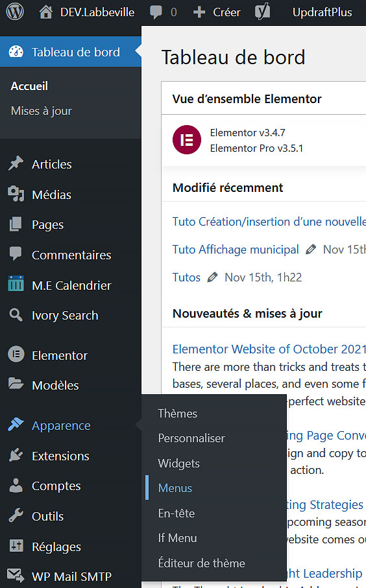This screenshot has width=366, height=588.
Task: Click the Ivory Search magnifier icon
Action: pos(16,314)
